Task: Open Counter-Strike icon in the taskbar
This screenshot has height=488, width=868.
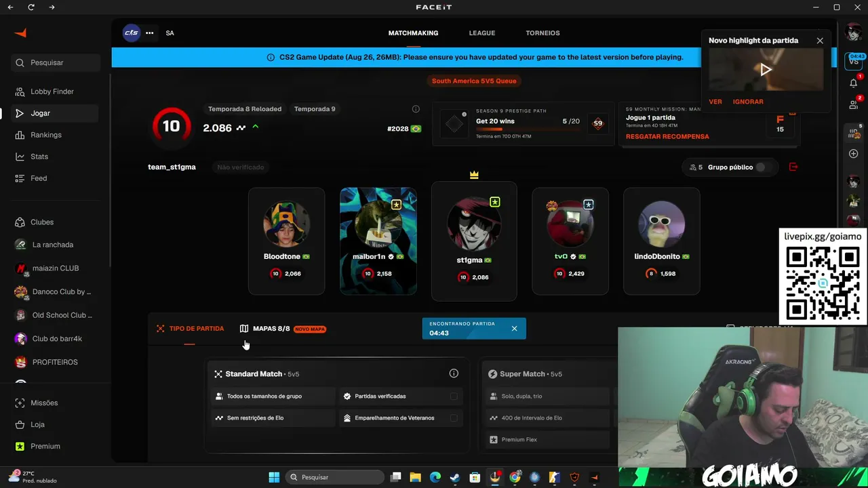Action: click(x=554, y=477)
